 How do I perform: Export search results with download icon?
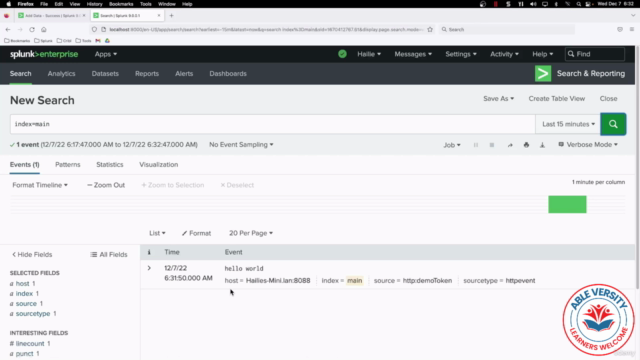[542, 145]
